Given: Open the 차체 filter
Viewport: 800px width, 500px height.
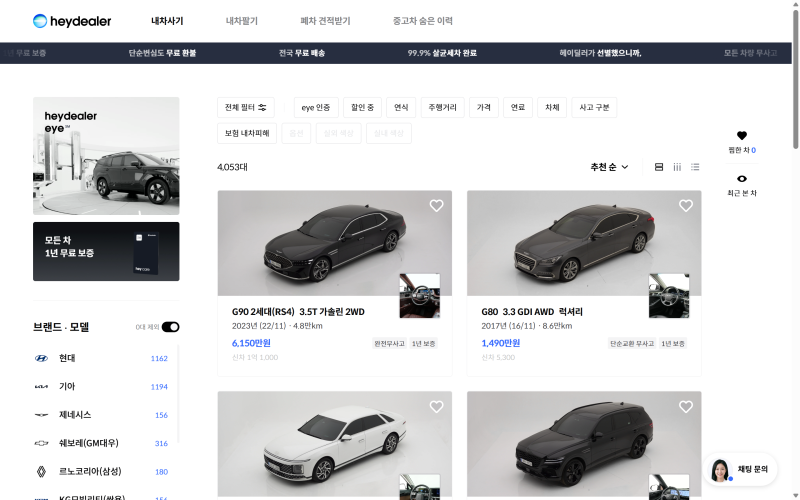Looking at the screenshot, I should coord(552,107).
